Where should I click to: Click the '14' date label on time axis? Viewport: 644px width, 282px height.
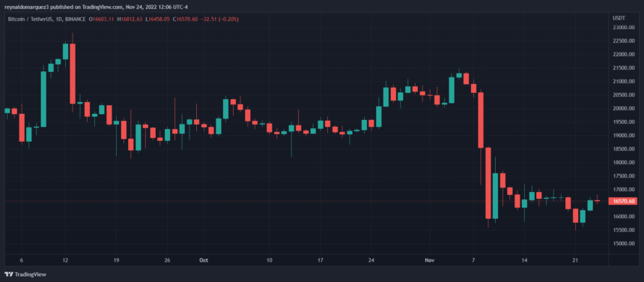coord(524,260)
